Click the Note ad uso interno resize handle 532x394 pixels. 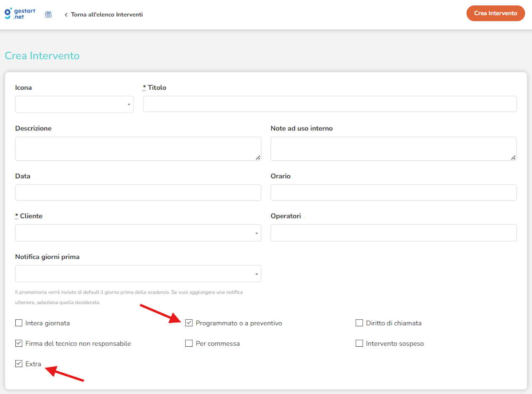pos(513,157)
